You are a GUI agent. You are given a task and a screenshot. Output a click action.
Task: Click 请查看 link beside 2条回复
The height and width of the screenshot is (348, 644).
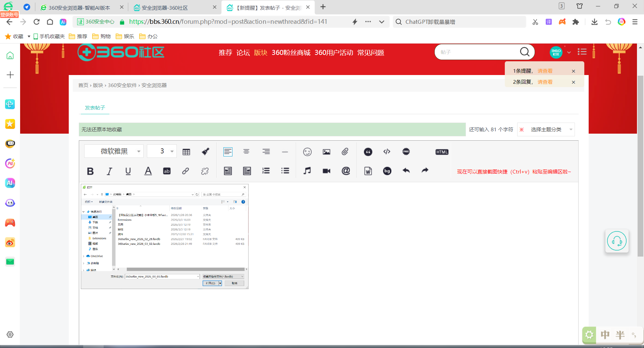coord(545,82)
